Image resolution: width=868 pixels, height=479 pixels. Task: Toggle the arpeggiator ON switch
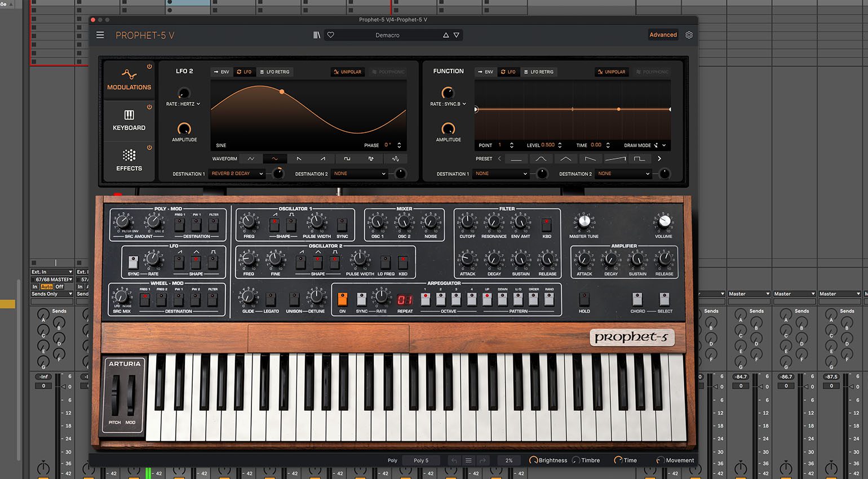click(342, 299)
